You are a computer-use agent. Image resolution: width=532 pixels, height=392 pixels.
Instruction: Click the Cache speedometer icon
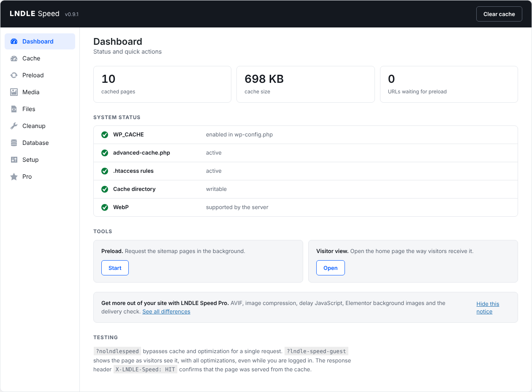click(14, 58)
